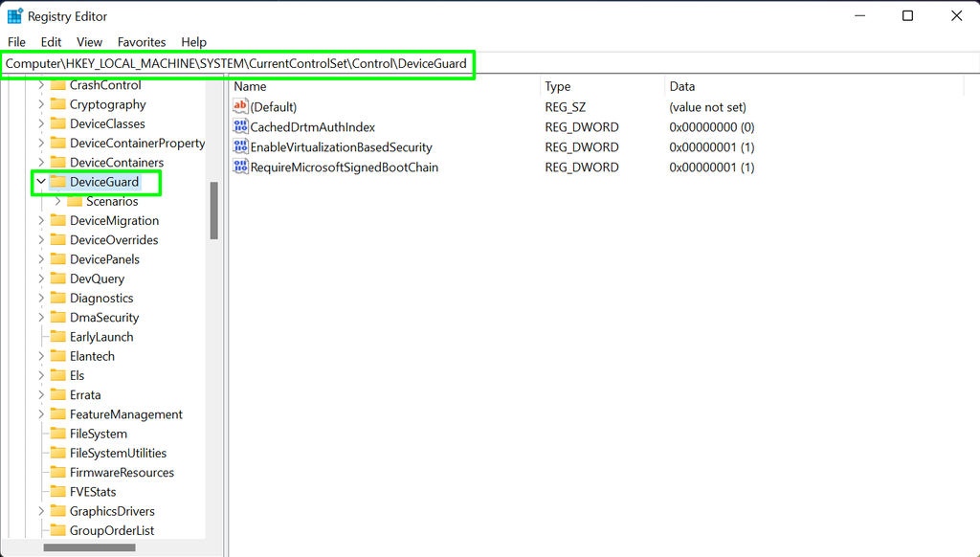Image resolution: width=980 pixels, height=557 pixels.
Task: Click the Cryptography folder icon
Action: (x=59, y=104)
